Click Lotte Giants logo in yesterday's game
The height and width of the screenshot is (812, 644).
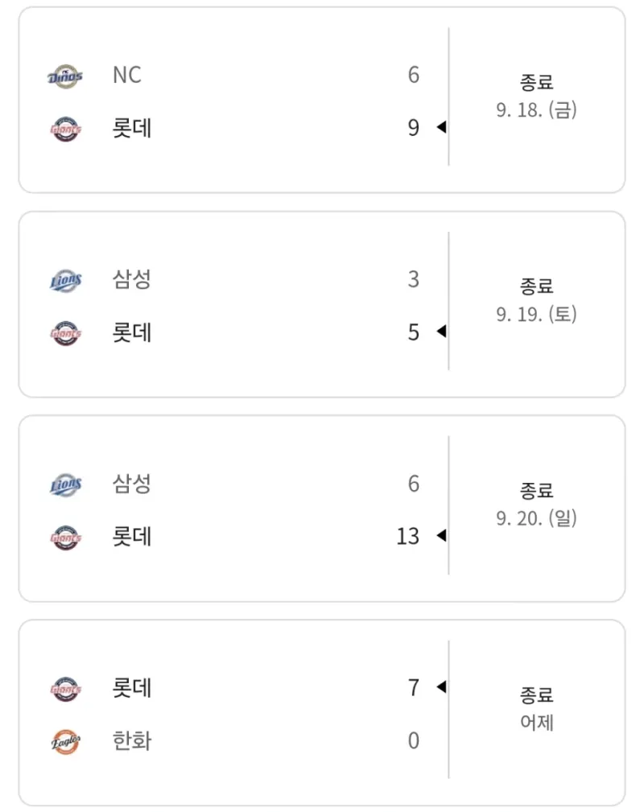[x=65, y=689]
